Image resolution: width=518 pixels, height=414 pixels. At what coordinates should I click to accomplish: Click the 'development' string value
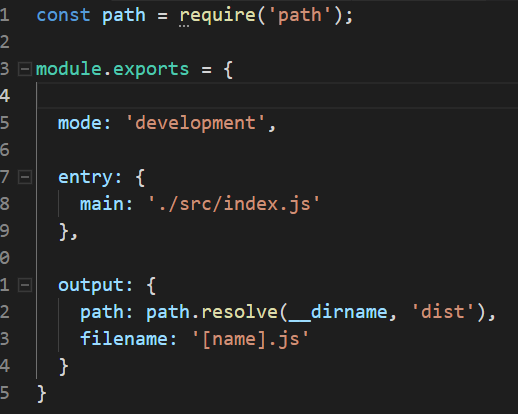(195, 123)
